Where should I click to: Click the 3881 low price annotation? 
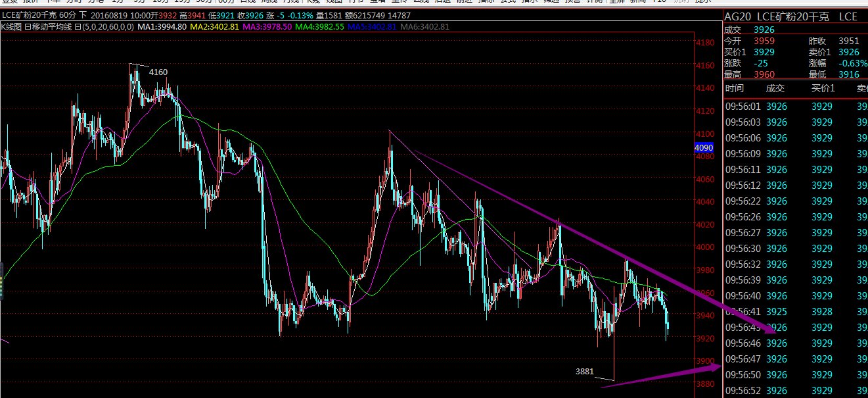coord(584,371)
